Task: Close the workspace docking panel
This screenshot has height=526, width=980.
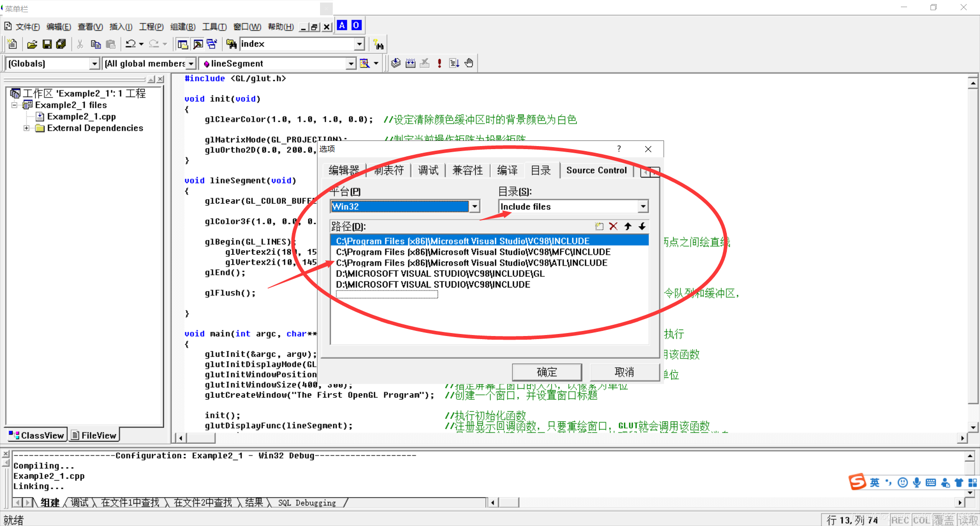Action: pyautogui.click(x=160, y=79)
